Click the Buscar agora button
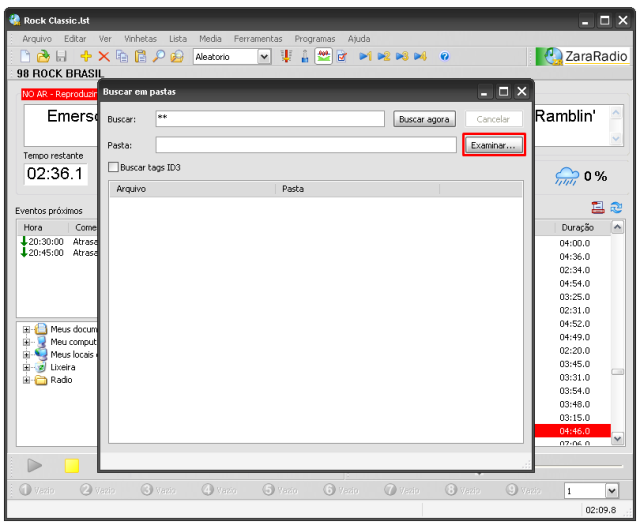 pos(424,119)
